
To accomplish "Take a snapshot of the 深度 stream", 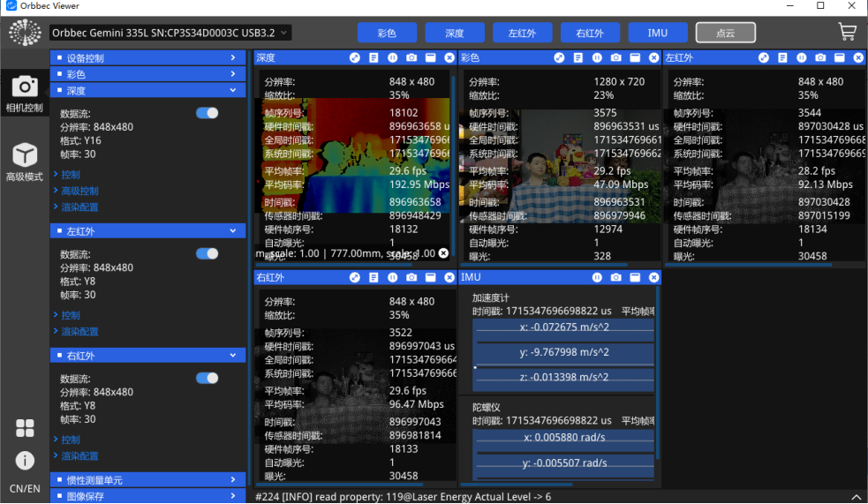I will 411,57.
